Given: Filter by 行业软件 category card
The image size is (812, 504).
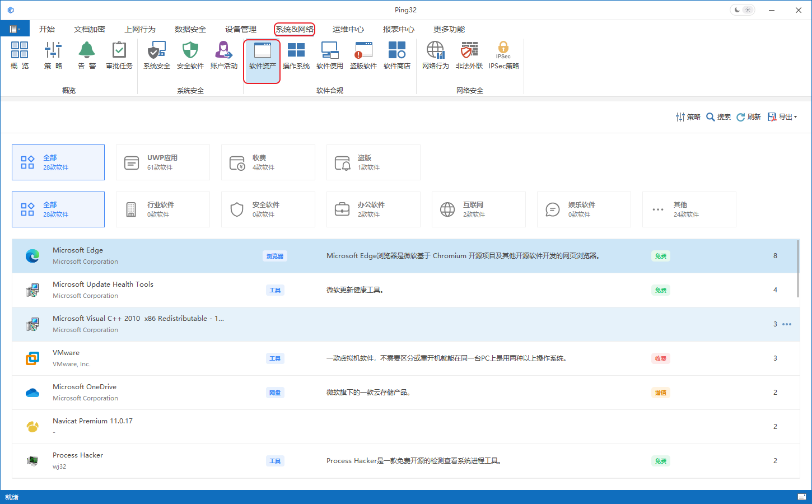Looking at the screenshot, I should (x=163, y=209).
